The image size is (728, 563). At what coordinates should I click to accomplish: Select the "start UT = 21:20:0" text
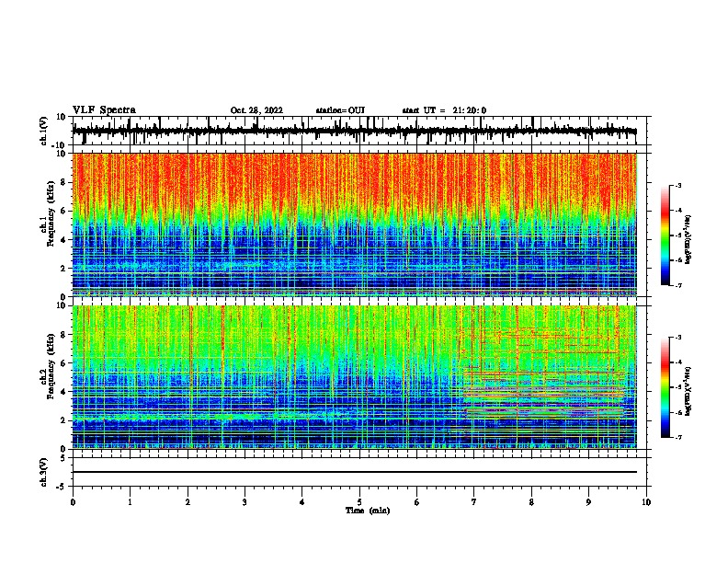pyautogui.click(x=444, y=110)
